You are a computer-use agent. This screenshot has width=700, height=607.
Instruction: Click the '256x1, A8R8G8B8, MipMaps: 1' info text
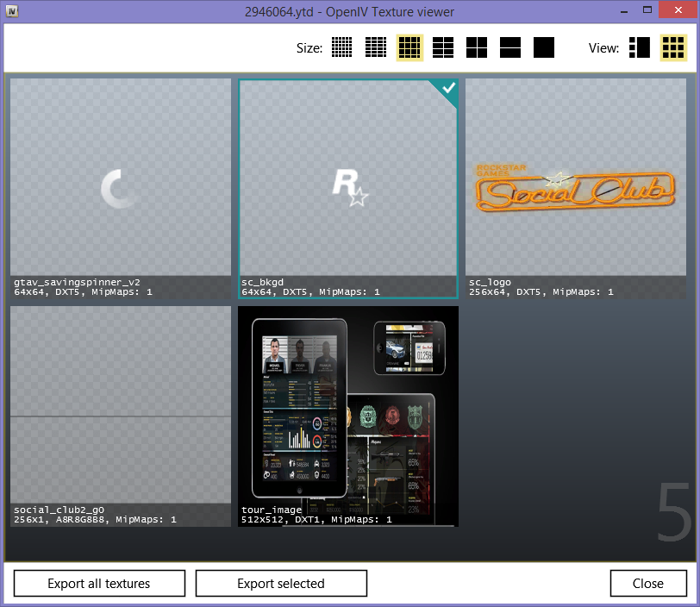[x=95, y=519]
